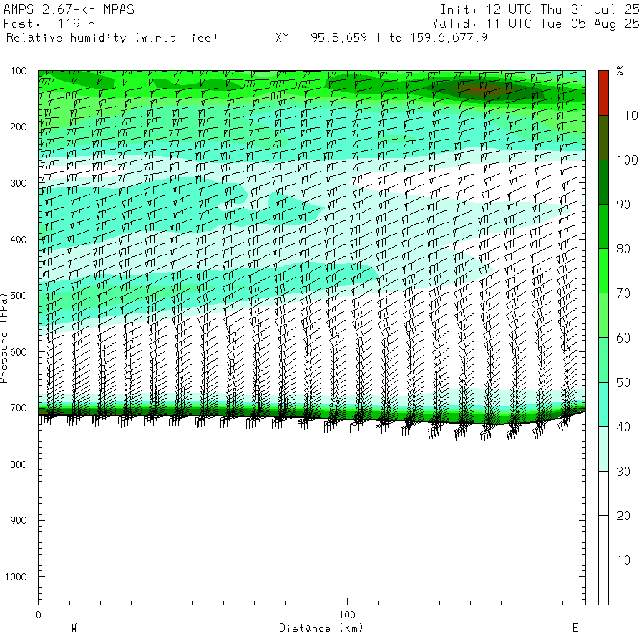This screenshot has height=644, width=644.
Task: Click the red top segment of the color bar
Action: coord(603,93)
